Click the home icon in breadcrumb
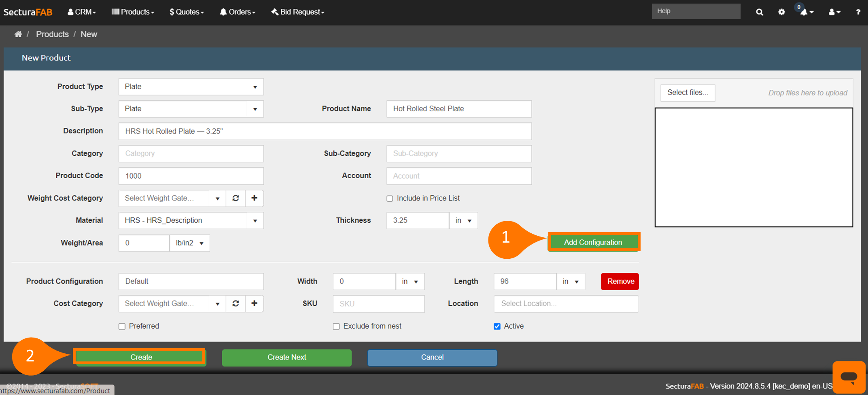Screen dimensions: 868x395 pyautogui.click(x=18, y=34)
